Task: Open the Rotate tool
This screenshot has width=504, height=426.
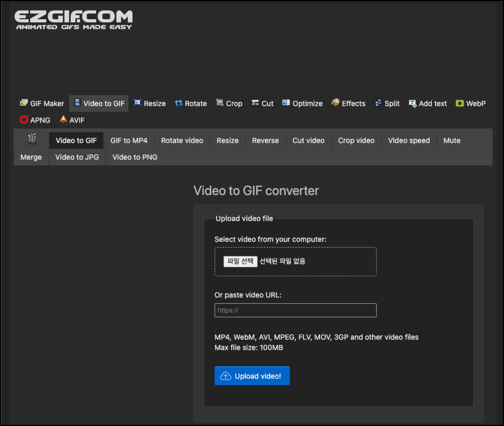Action: (191, 103)
